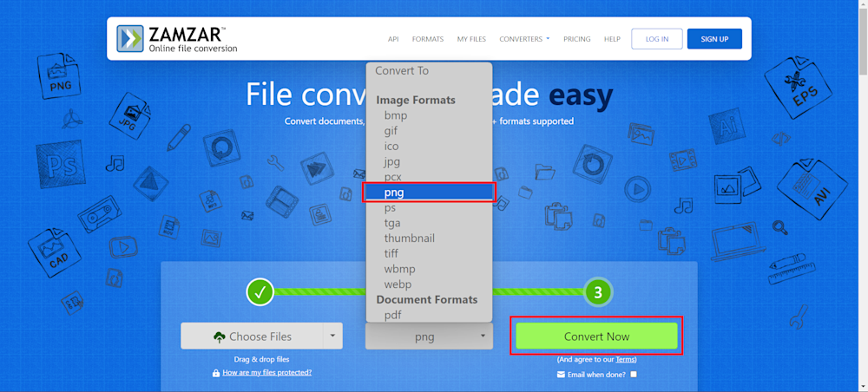868x392 pixels.
Task: Pick the webp format option
Action: pos(398,284)
